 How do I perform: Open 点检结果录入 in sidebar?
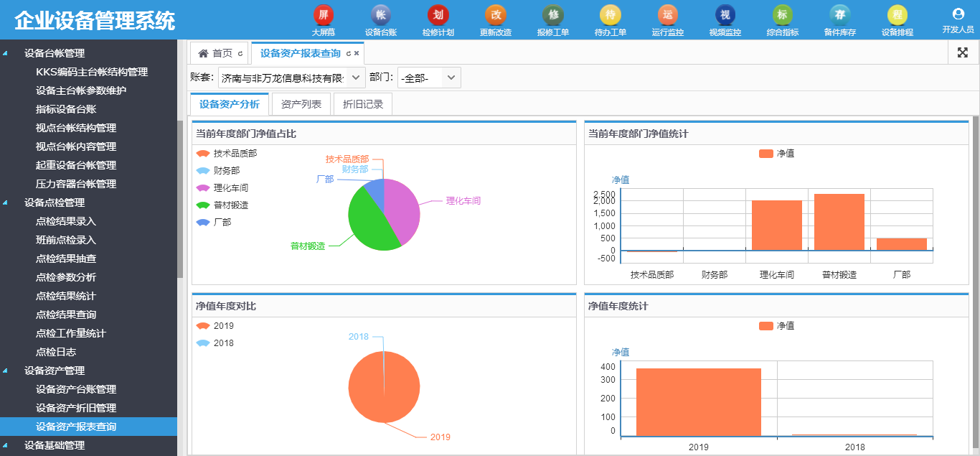click(x=66, y=221)
